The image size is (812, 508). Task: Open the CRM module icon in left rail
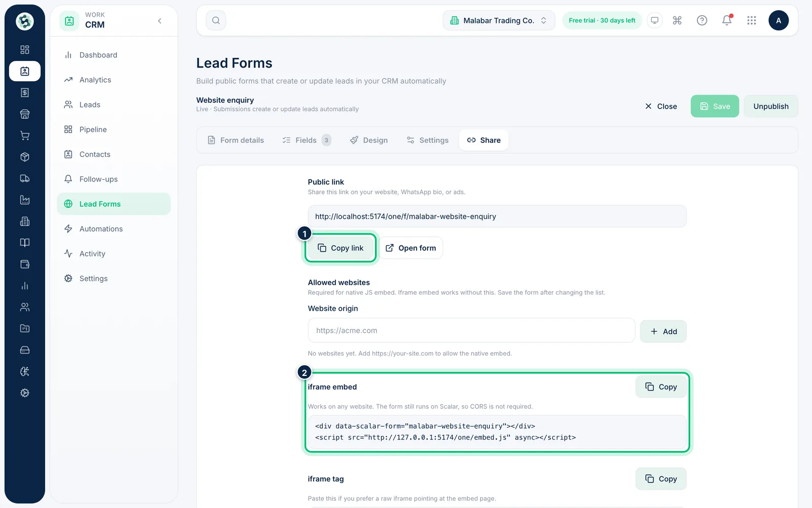pyautogui.click(x=24, y=71)
